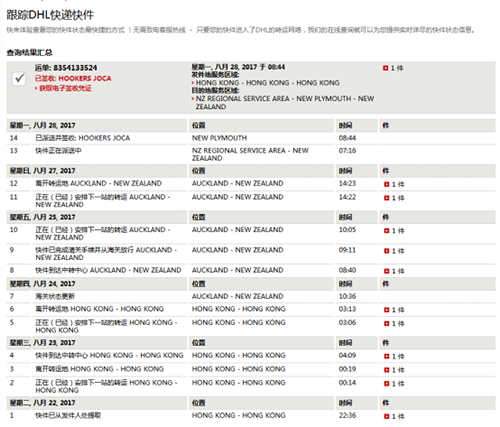The height and width of the screenshot is (427, 500).
Task: Click the piece icon at 08:40 row
Action: point(387,271)
